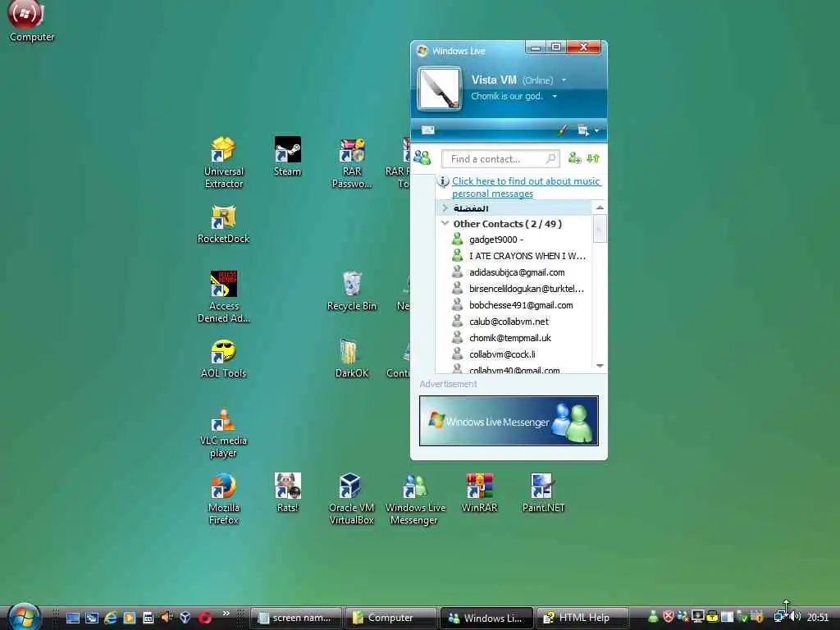Select the AOL Tools desktop icon

(x=223, y=358)
